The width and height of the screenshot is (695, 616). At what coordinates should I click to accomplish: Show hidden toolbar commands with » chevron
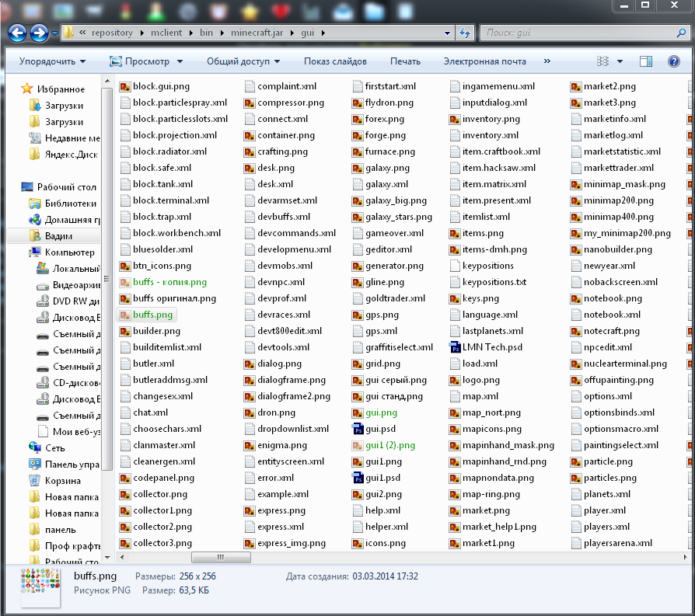pyautogui.click(x=547, y=61)
